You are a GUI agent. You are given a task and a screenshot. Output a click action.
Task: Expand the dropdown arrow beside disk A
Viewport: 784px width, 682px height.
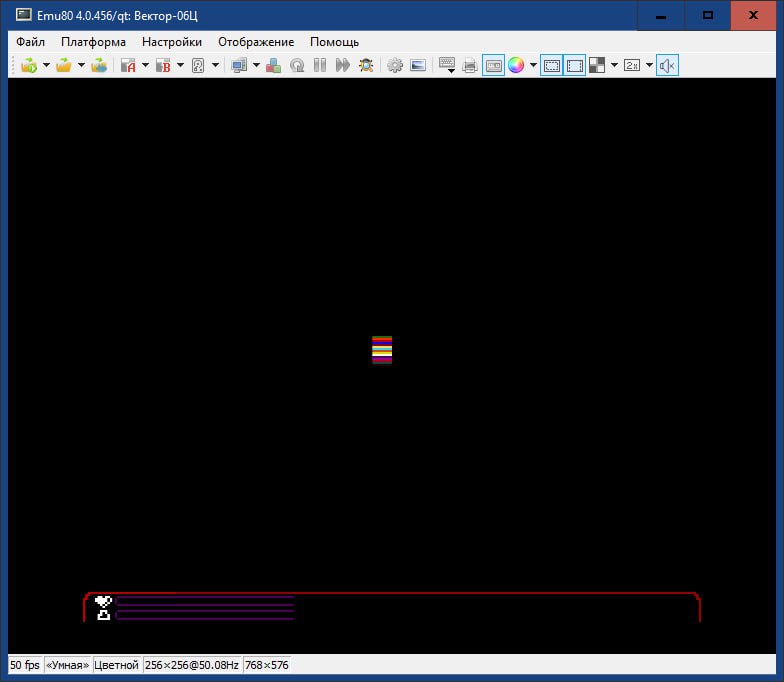[x=145, y=66]
